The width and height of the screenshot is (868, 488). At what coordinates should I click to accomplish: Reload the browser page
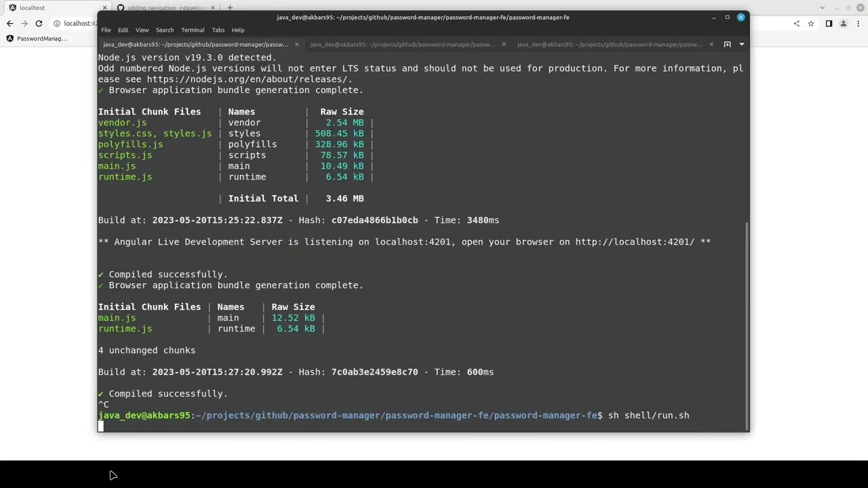tap(39, 23)
